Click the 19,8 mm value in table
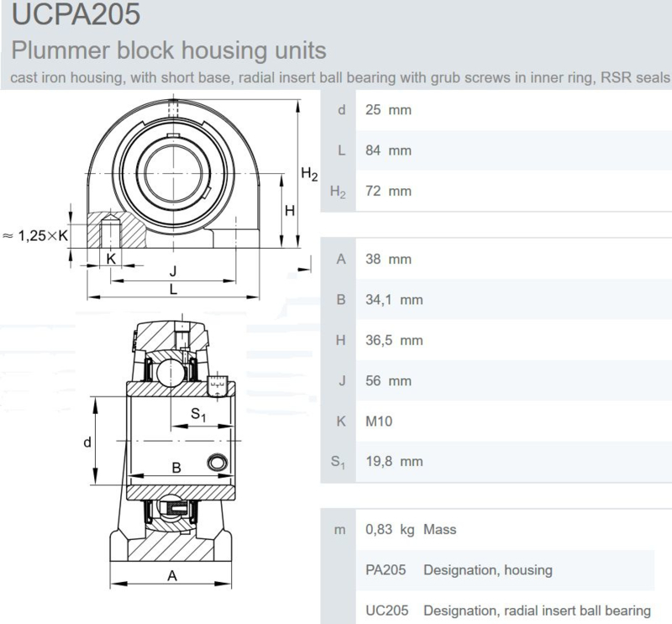 pos(394,461)
